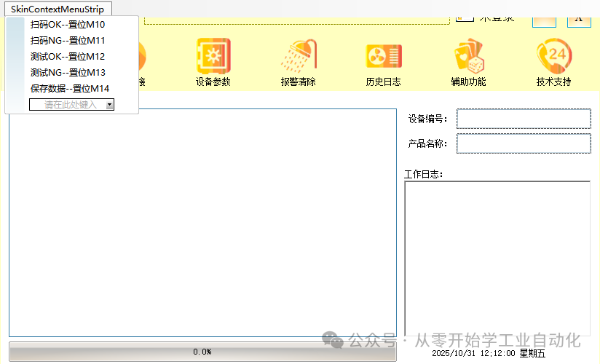The image size is (600, 364).
Task: Click the 技术支持 24-hour phone icon
Action: 554,56
